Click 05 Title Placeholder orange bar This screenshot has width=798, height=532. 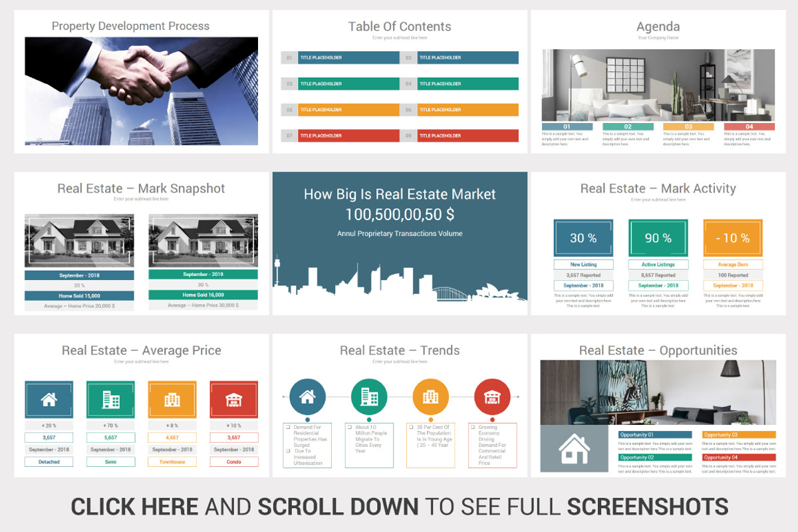(x=340, y=110)
